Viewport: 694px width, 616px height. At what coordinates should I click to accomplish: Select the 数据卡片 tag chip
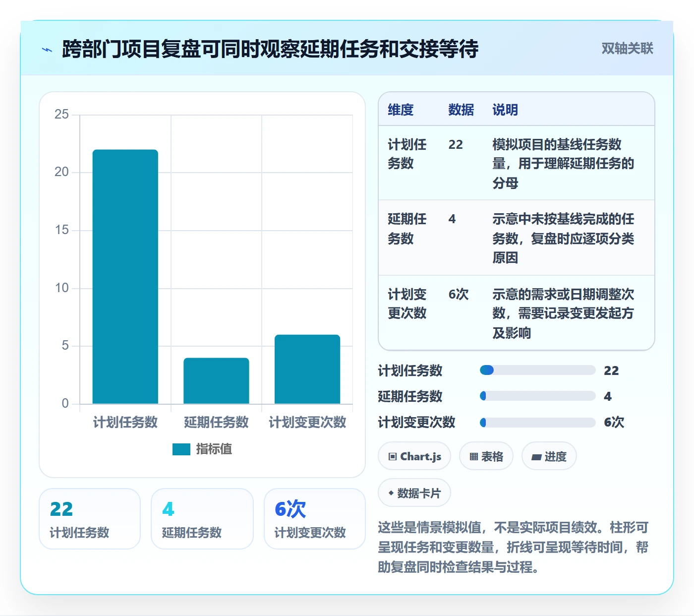(414, 493)
